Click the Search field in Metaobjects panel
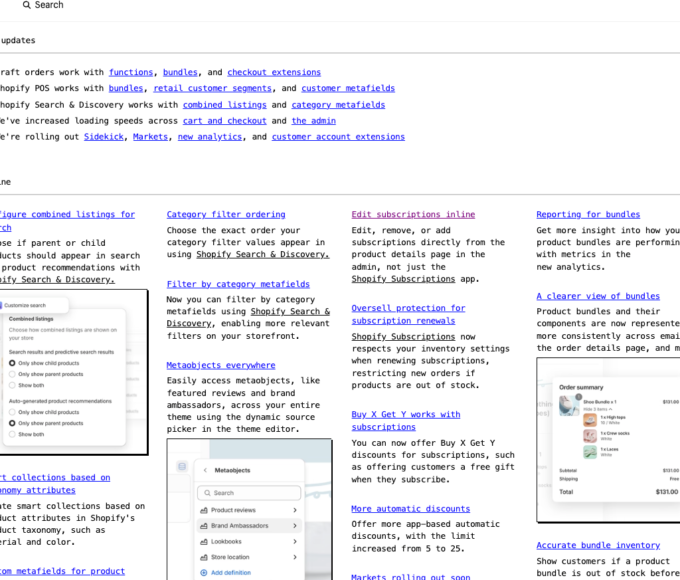 (249, 493)
